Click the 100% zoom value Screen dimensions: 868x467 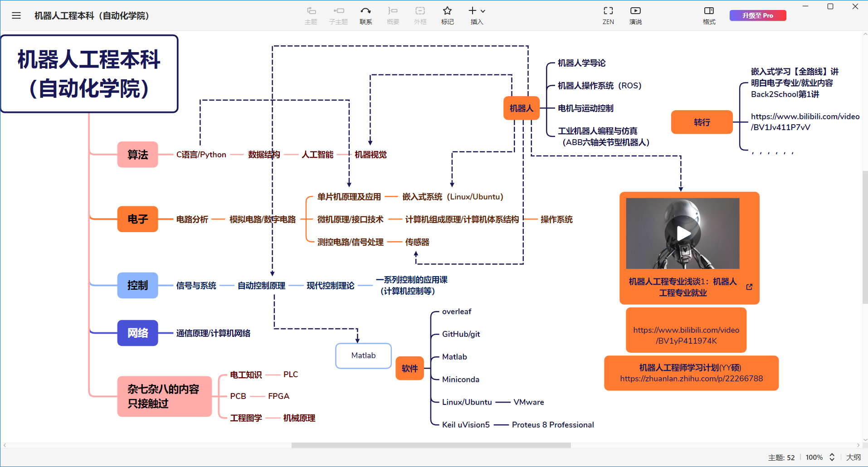814,457
